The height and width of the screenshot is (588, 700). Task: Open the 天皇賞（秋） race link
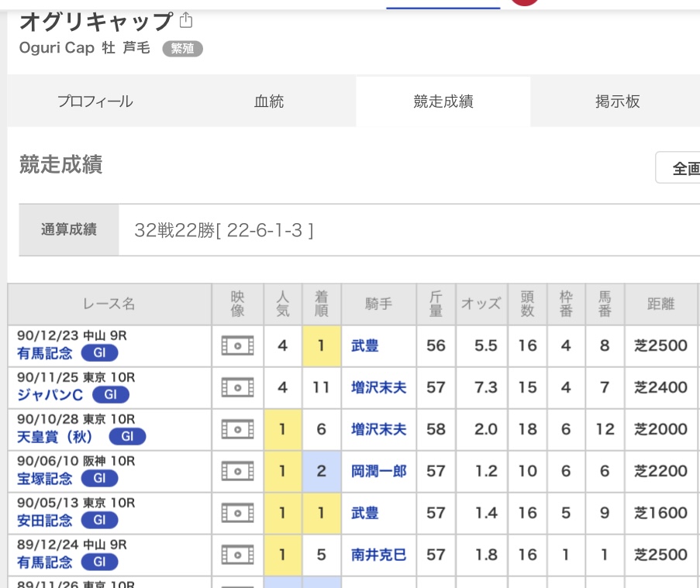click(x=54, y=437)
